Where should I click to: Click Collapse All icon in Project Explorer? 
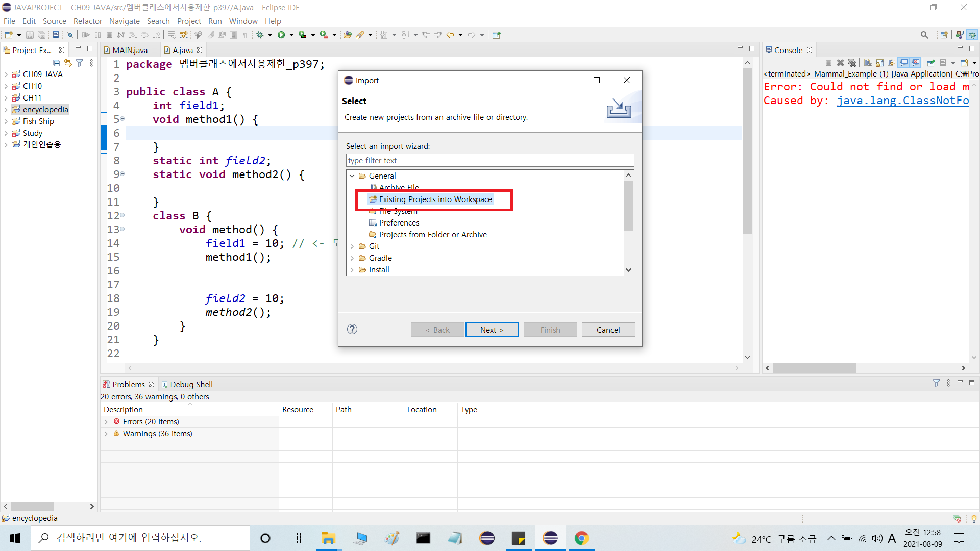tap(56, 63)
